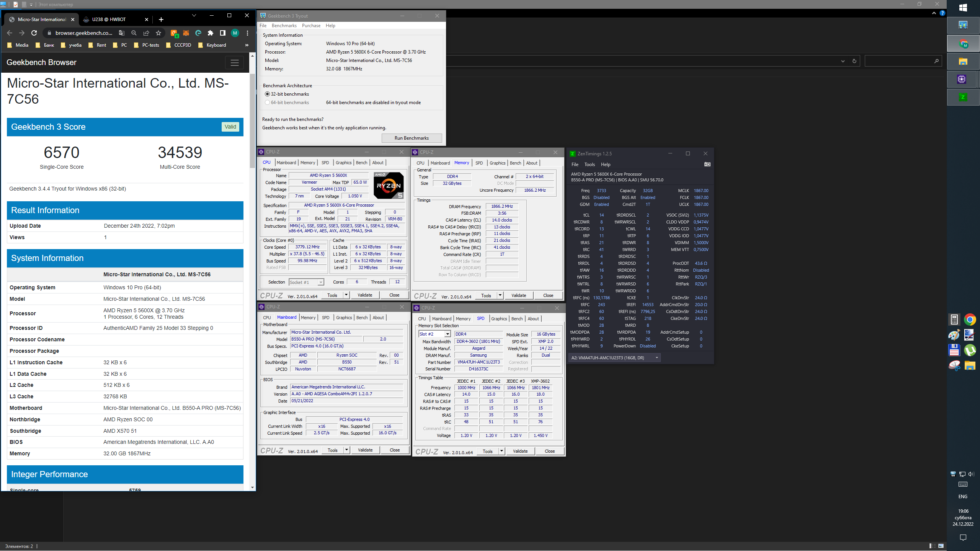Click the green M profile avatar in Chrome

[x=235, y=33]
